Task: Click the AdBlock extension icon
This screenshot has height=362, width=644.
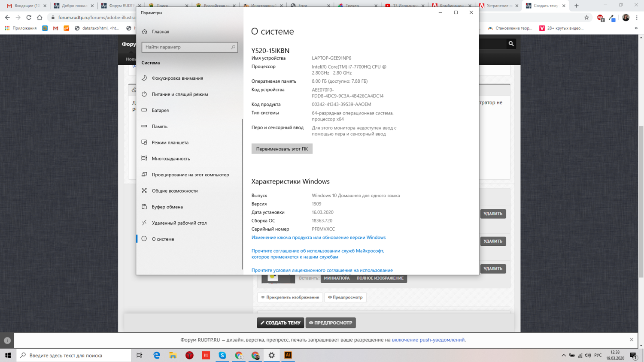Action: 601,18
